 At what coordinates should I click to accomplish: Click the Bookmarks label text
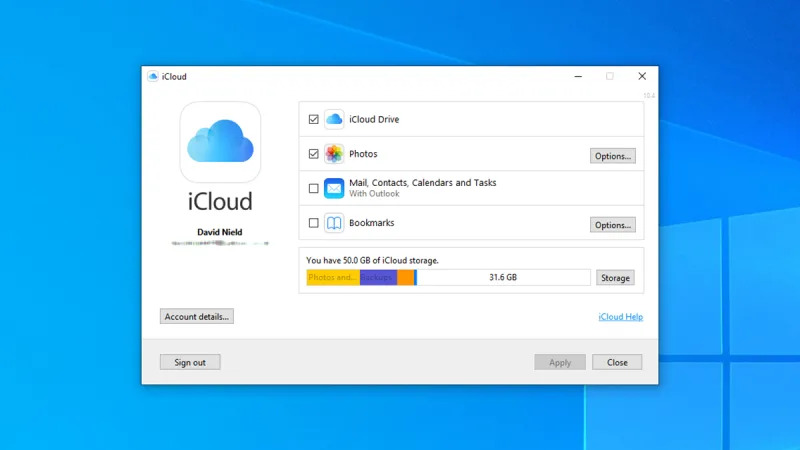tap(371, 223)
